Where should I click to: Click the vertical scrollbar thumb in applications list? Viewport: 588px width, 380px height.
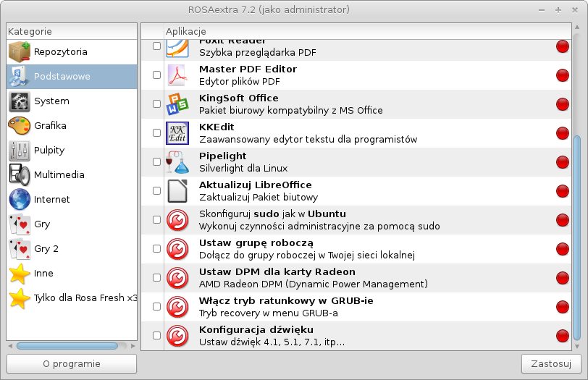click(577, 238)
